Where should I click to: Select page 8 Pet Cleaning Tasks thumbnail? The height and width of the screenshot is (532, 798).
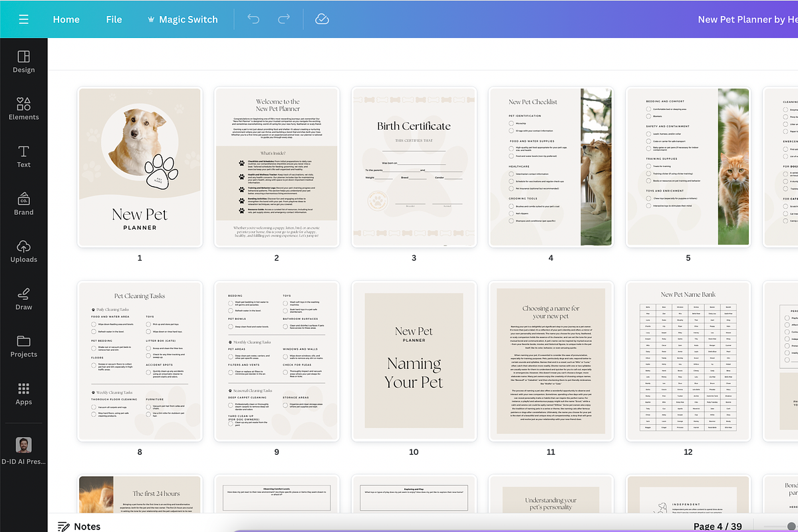(x=140, y=361)
